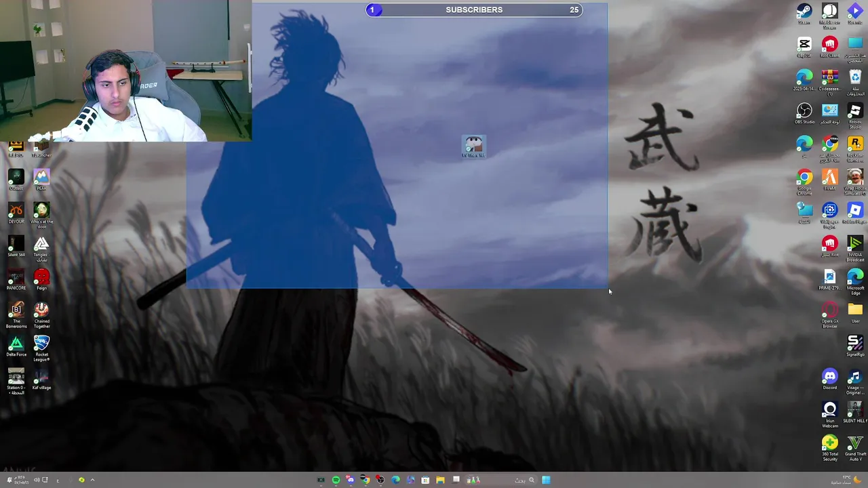Open the Station 0 game shortcut
The image size is (868, 488).
(16, 382)
